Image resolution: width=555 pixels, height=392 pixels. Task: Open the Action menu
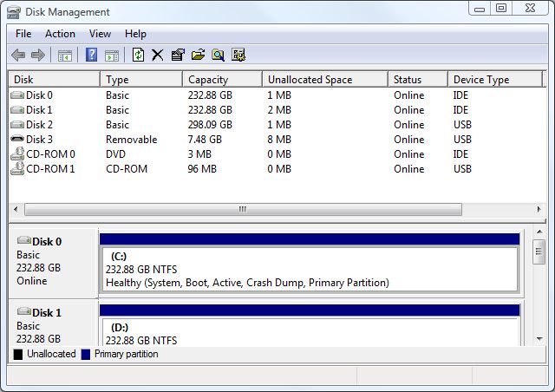[x=60, y=34]
